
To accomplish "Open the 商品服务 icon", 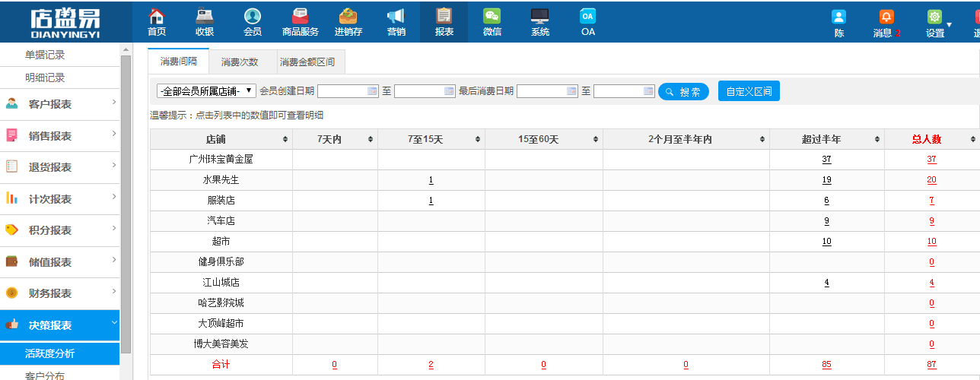I will click(300, 16).
